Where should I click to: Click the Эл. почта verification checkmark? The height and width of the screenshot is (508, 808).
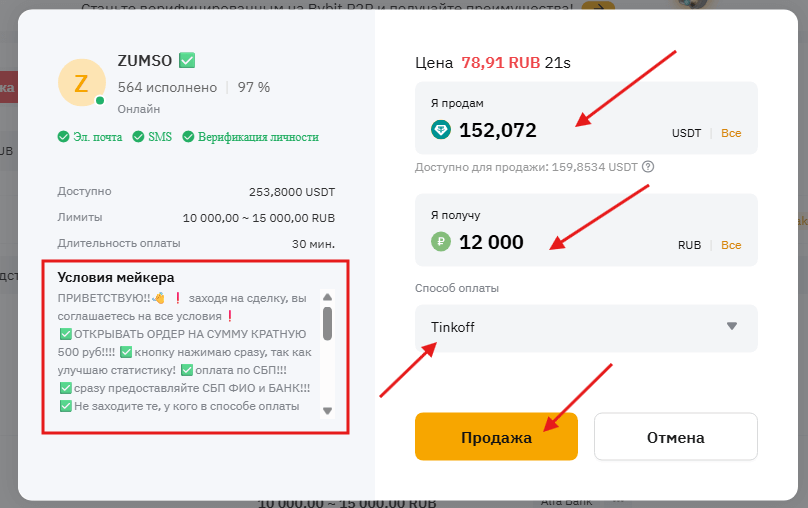click(x=63, y=137)
